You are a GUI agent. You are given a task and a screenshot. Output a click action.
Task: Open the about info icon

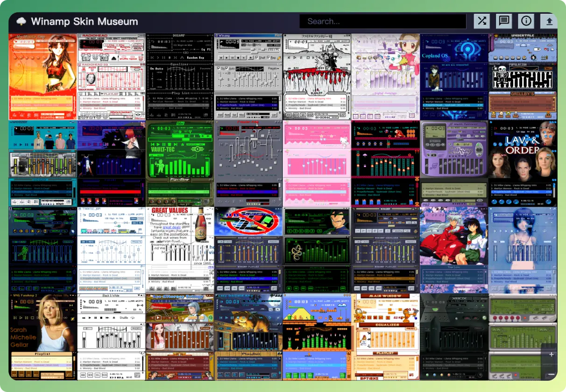[x=526, y=21]
